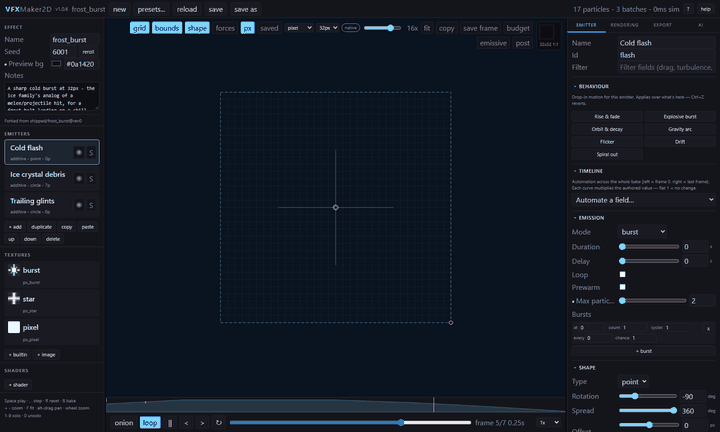Open the emission Mode dropdown
This screenshot has width=720, height=432.
point(642,232)
